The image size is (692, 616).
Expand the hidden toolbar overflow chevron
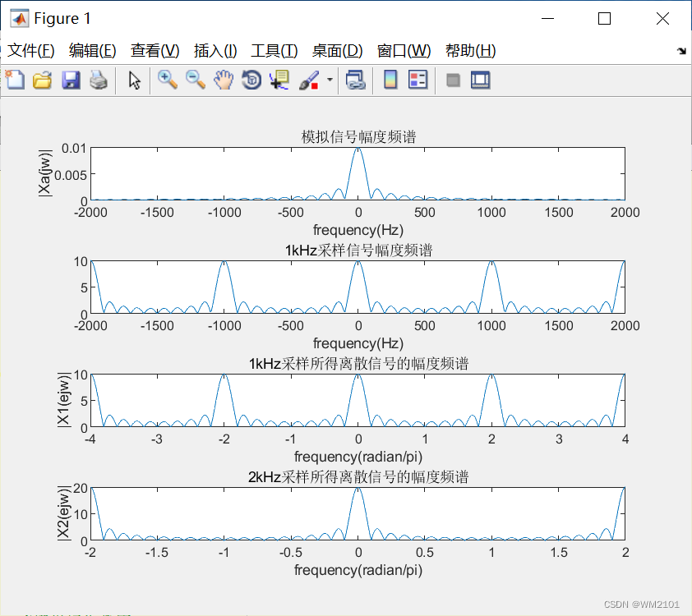681,50
